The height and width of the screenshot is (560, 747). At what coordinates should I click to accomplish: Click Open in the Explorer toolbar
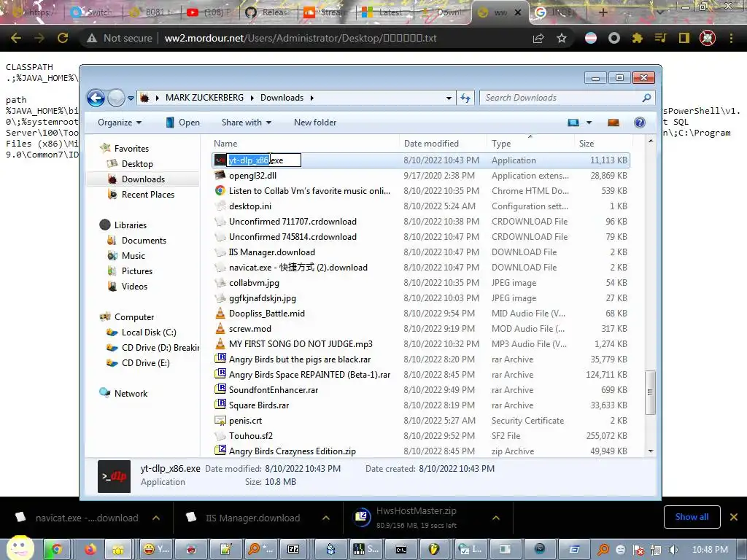182,122
